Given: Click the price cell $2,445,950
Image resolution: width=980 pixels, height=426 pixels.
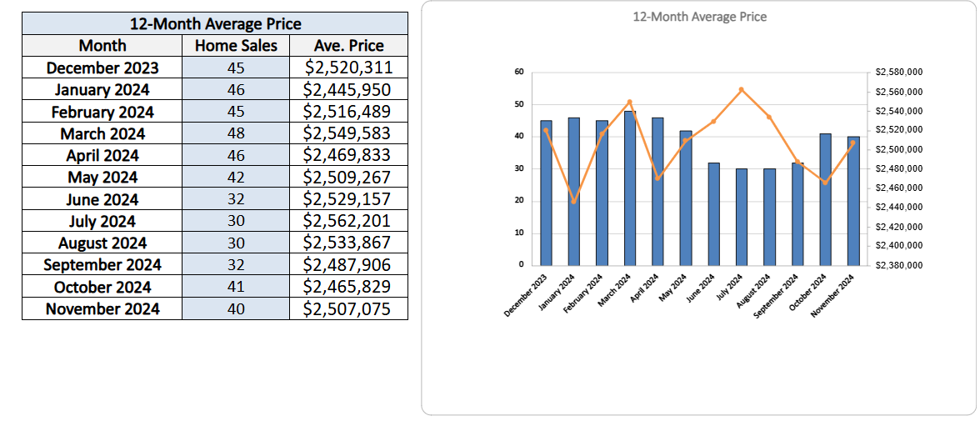Looking at the screenshot, I should coord(348,89).
